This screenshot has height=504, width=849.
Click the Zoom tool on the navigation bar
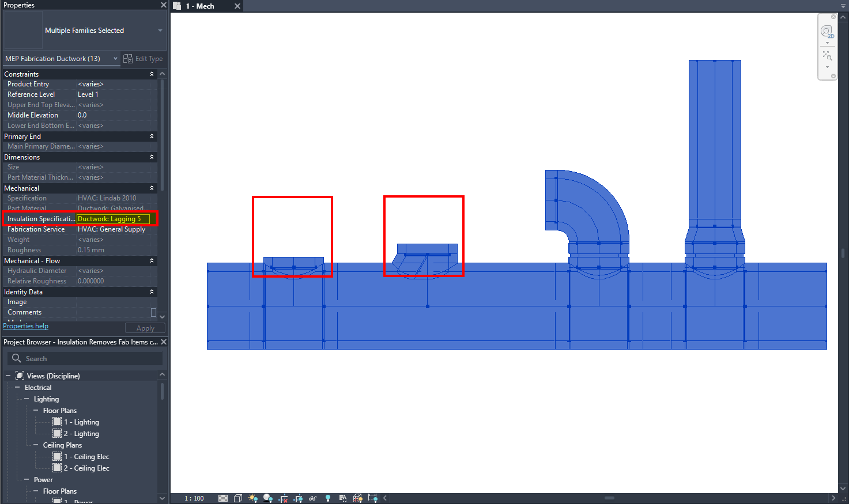827,55
